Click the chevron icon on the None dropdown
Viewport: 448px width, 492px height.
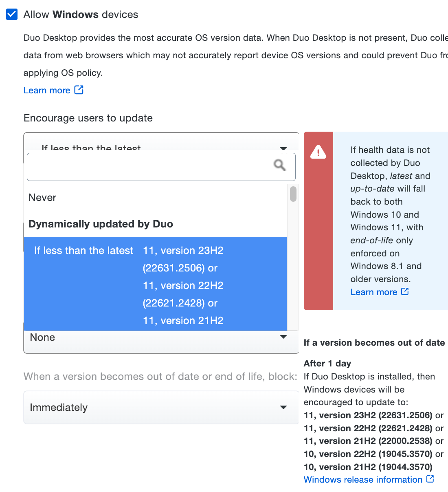(x=283, y=337)
